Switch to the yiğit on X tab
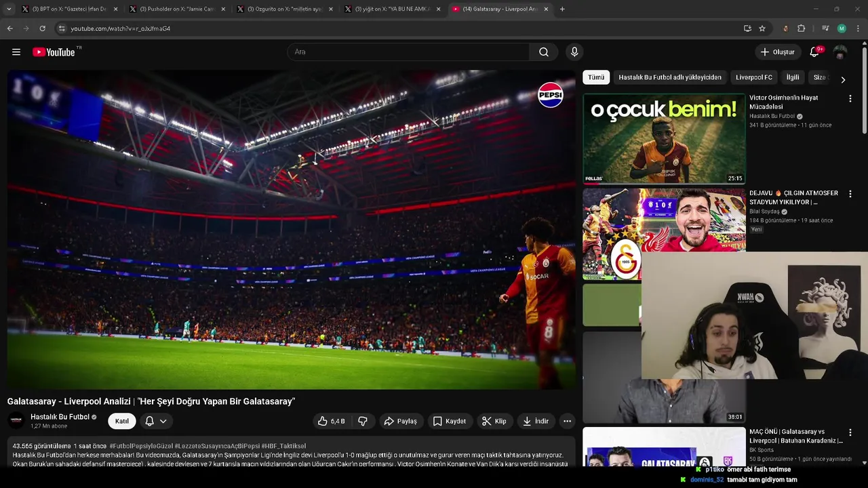The image size is (868, 488). click(391, 9)
